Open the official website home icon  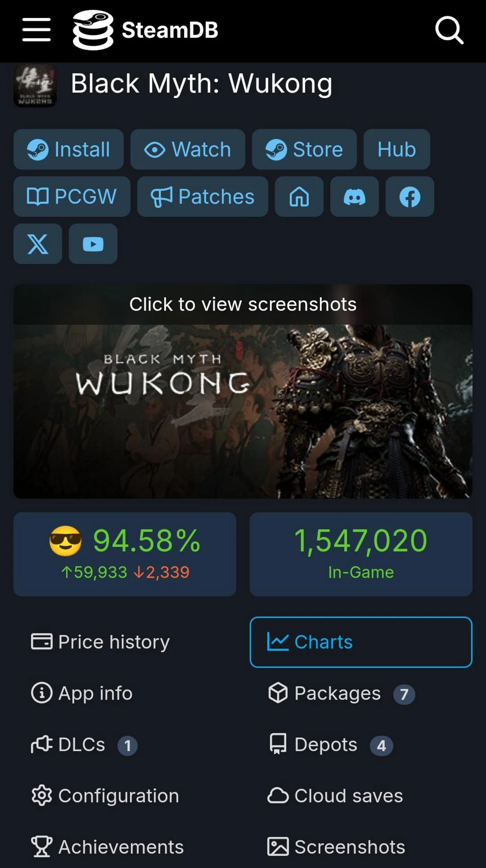299,197
